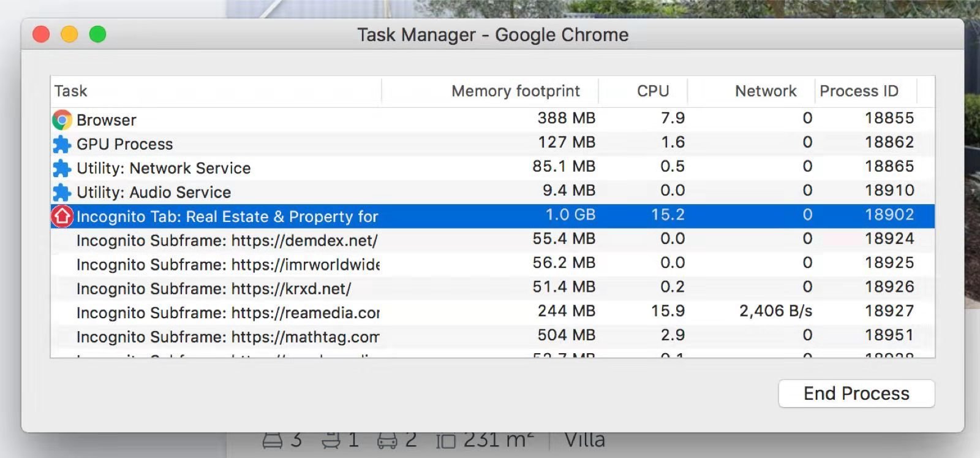Click the 1.0 GB memory value
The width and height of the screenshot is (980, 458).
(x=570, y=215)
